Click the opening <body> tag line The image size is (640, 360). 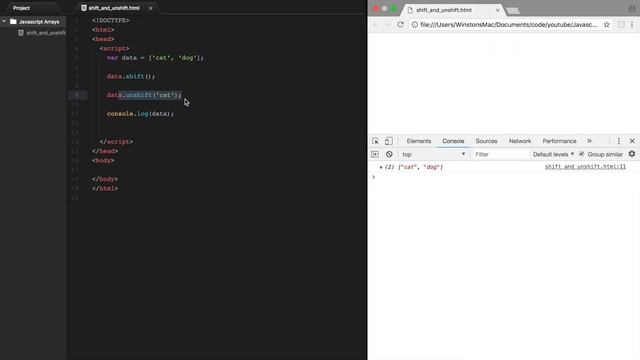tap(103, 160)
